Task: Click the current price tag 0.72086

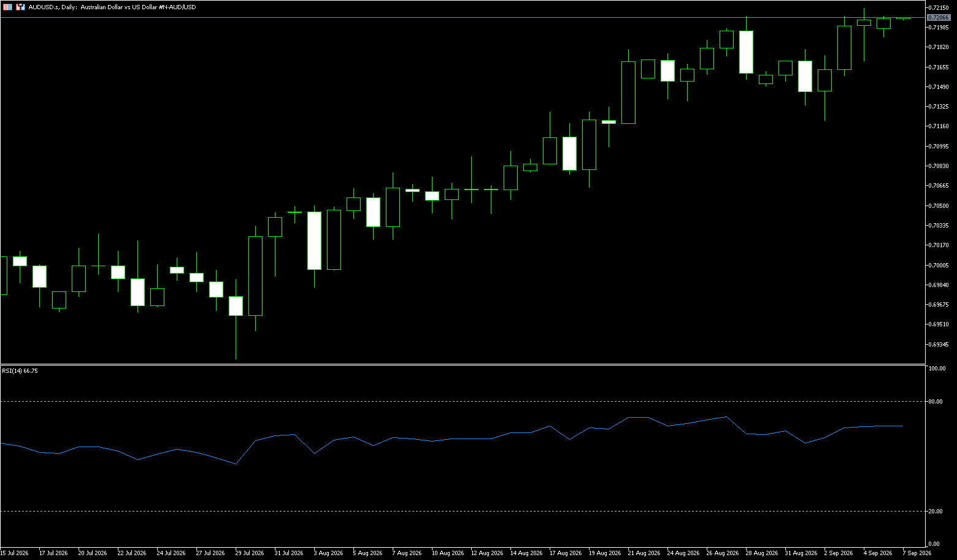Action: tap(939, 18)
